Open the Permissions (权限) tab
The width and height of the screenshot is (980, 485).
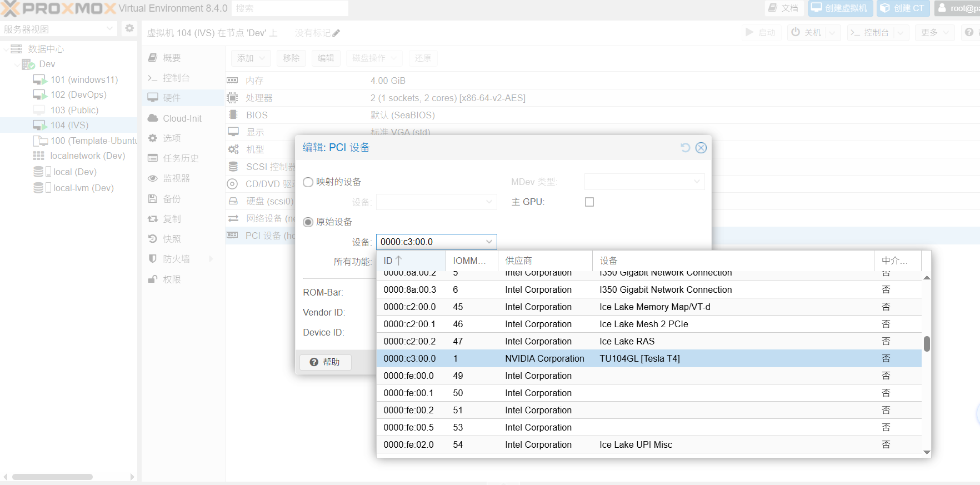click(182, 279)
